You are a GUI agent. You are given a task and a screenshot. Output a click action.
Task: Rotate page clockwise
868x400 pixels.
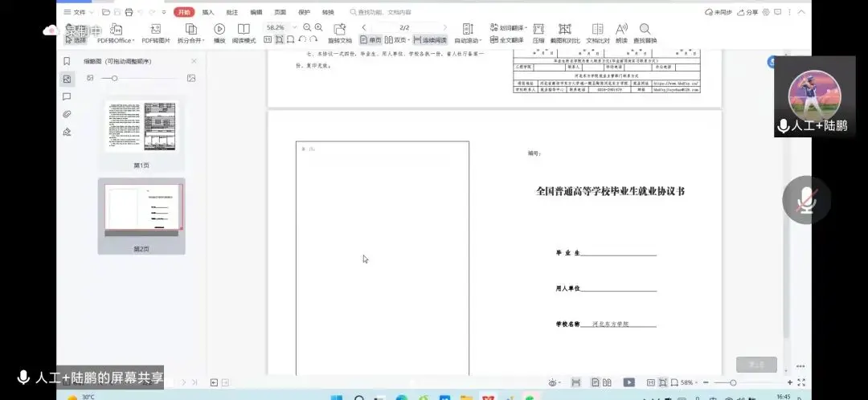pos(313,39)
